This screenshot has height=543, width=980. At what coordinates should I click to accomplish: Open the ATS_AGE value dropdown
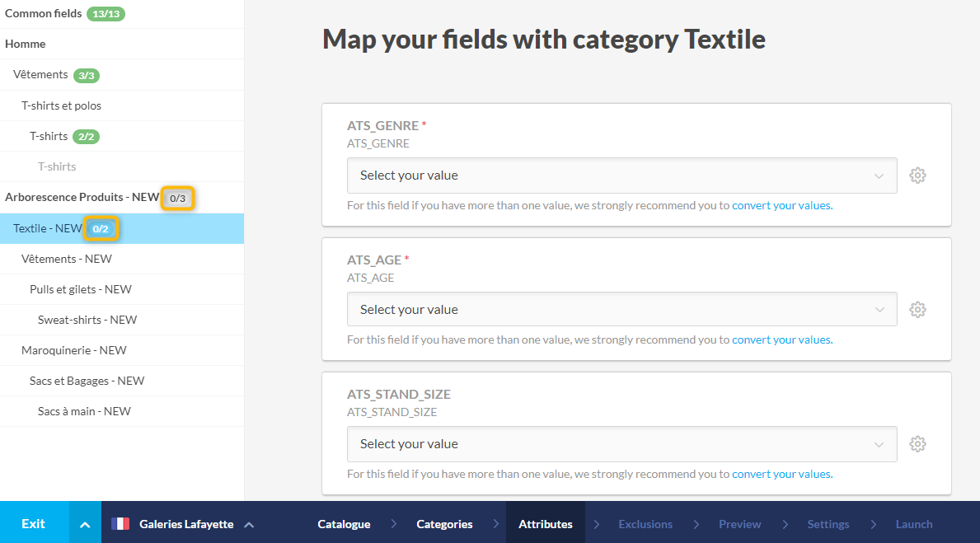(621, 310)
